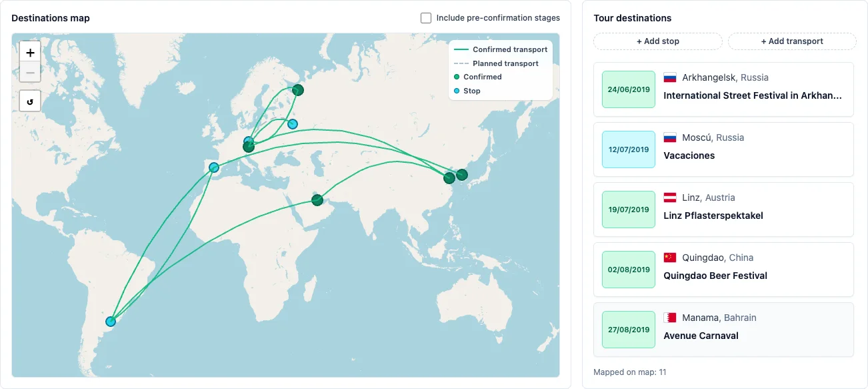The image size is (868, 389).
Task: Select the Arkhangelsk confirmed marker on map
Action: point(298,90)
